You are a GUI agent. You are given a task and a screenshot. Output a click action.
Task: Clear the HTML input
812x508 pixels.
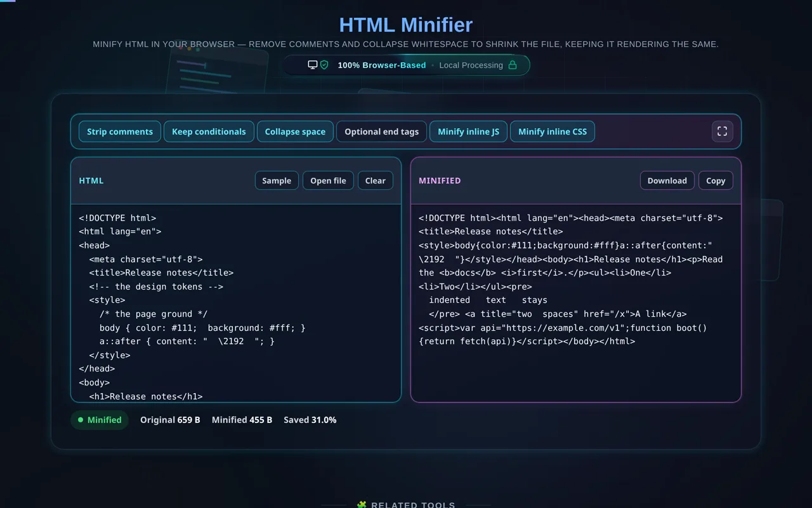click(x=376, y=180)
